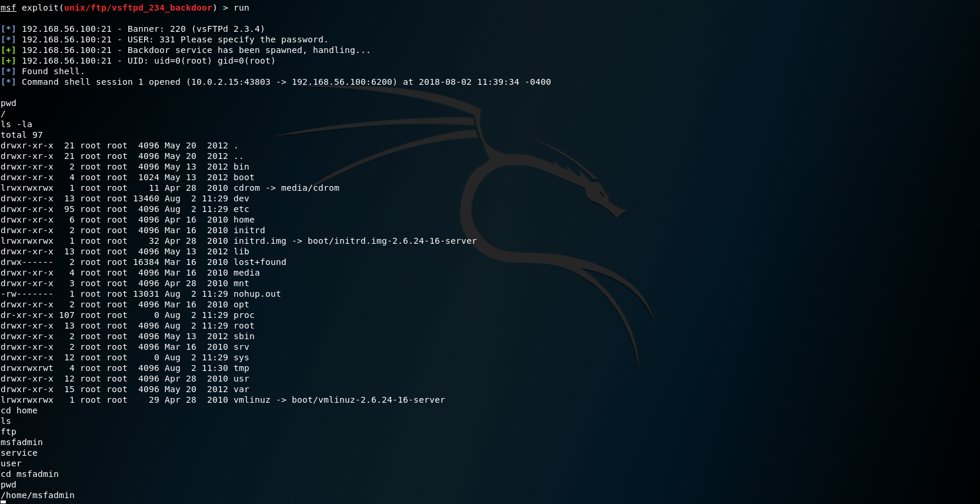Click 'boot/vmlinuz-2.6.24-16-server' link target text
This screenshot has height=504, width=980.
coord(368,400)
